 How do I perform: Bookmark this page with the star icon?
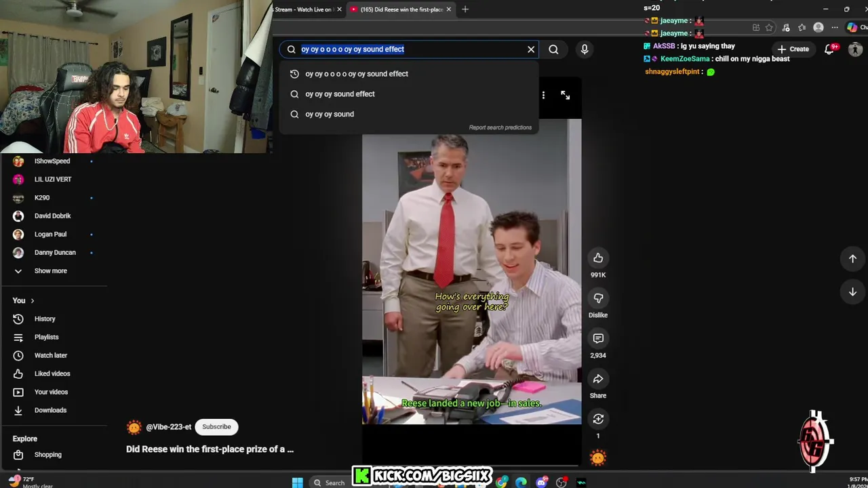pos(769,28)
